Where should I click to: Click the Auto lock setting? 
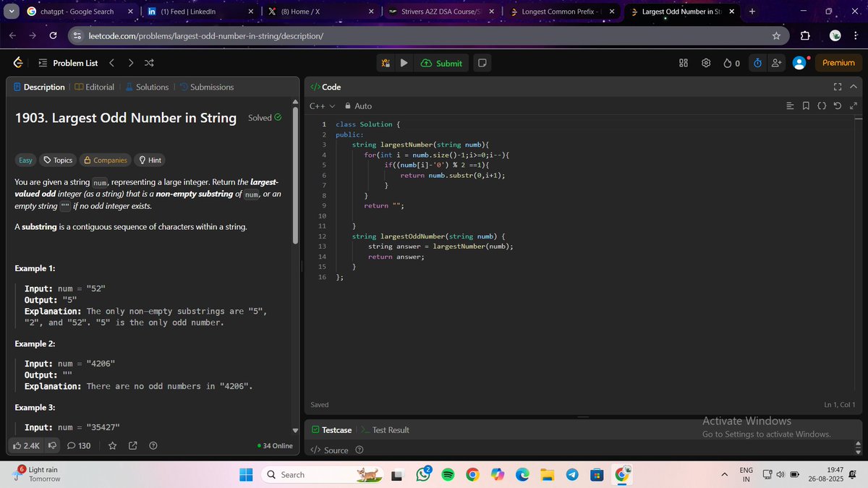click(359, 106)
